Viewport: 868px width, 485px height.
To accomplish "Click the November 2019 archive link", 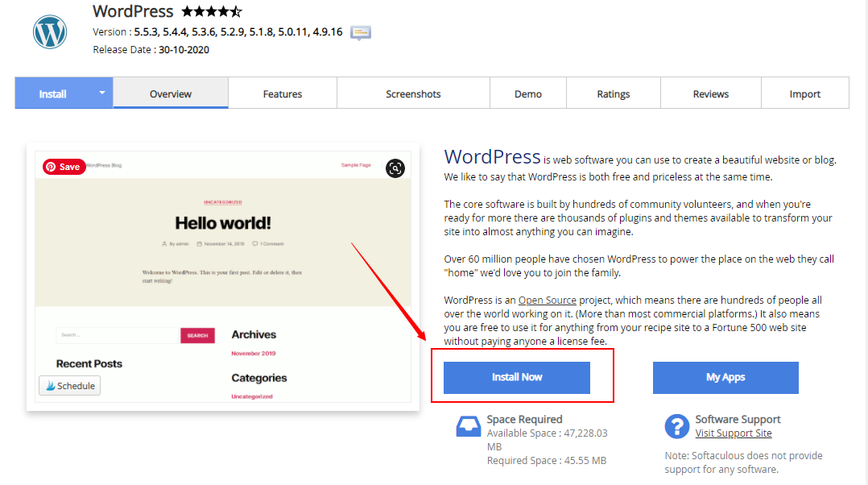I will (x=253, y=353).
